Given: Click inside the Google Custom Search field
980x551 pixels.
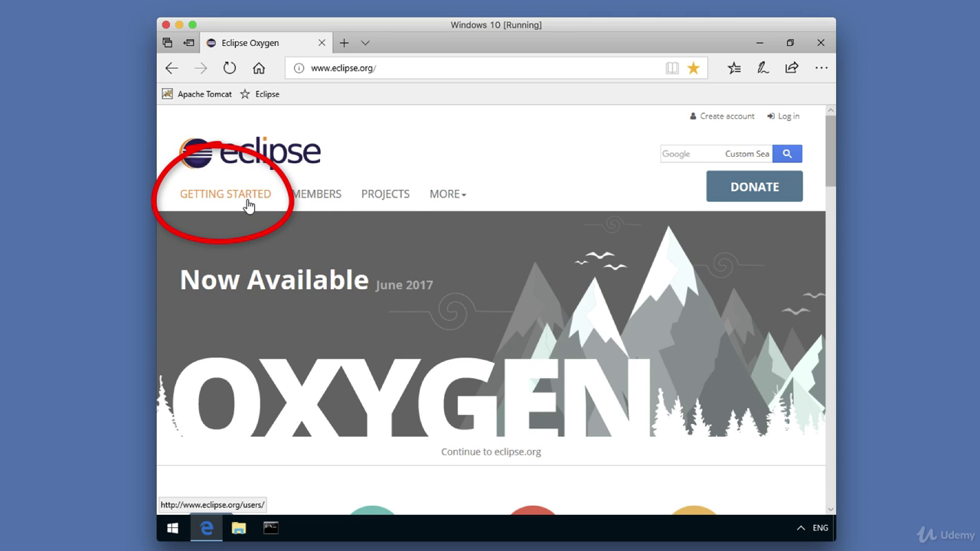Looking at the screenshot, I should [716, 154].
